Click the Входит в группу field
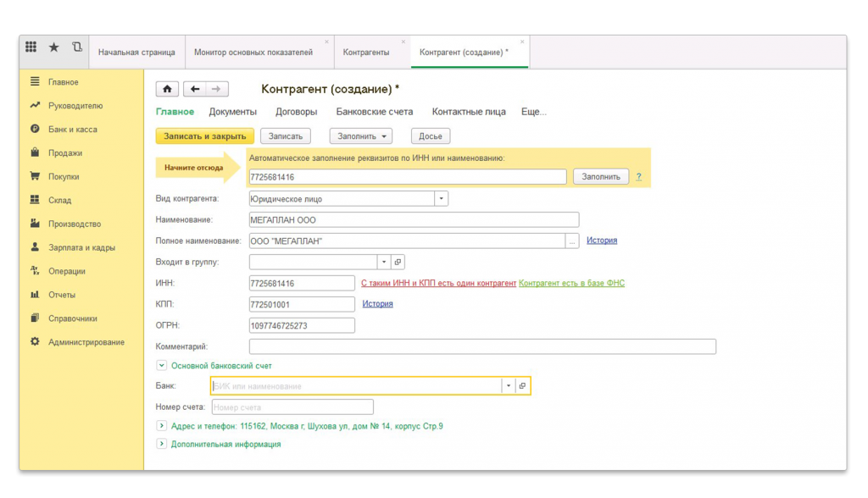868x498 pixels. [x=314, y=262]
